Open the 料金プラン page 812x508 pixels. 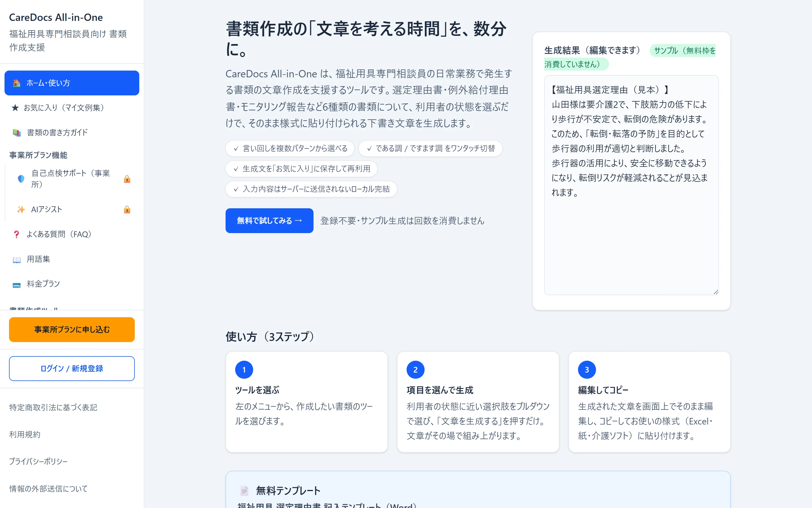(72, 284)
